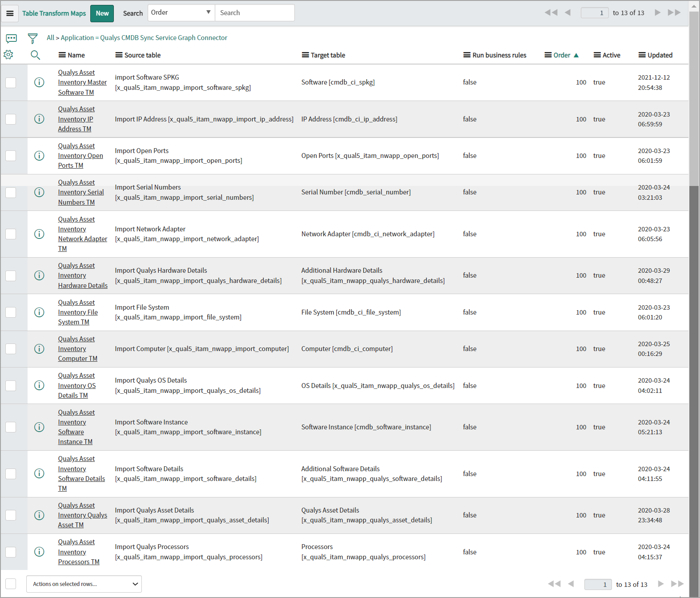The height and width of the screenshot is (598, 700).
Task: Preview info for File System TM row
Action: pyautogui.click(x=39, y=312)
